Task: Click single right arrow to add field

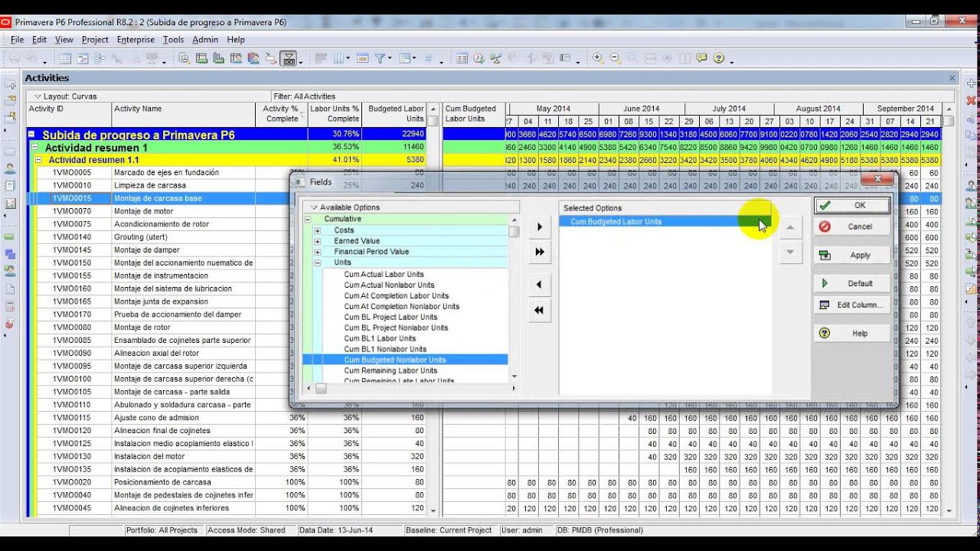Action: [539, 227]
